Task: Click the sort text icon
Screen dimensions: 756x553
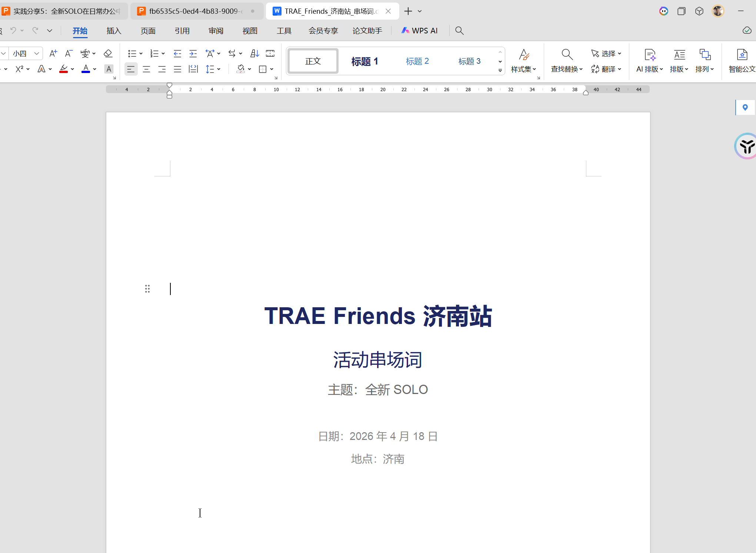Action: point(254,53)
